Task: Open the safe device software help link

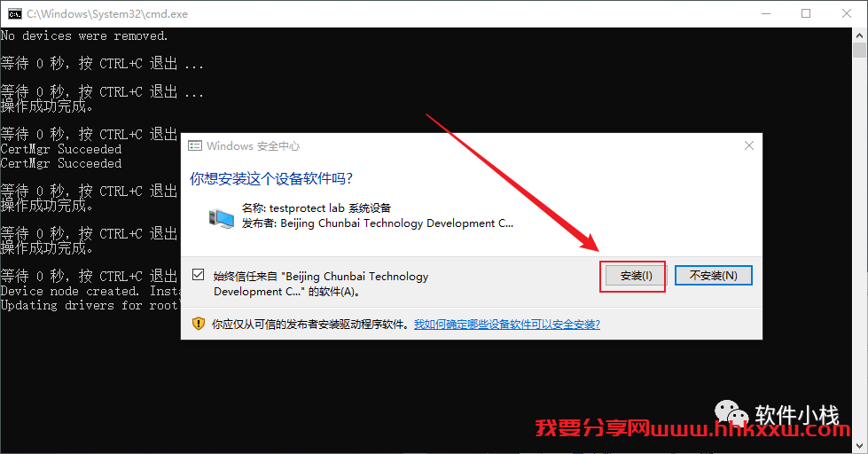Action: coord(506,325)
